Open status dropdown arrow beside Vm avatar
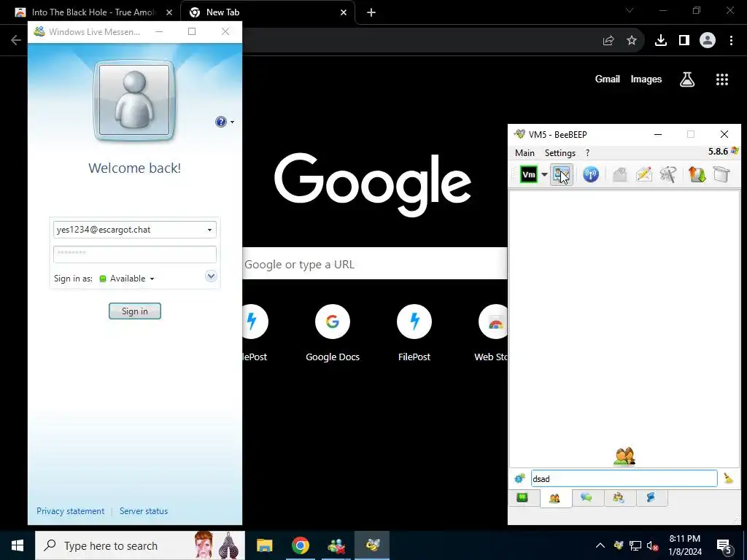 (x=544, y=174)
